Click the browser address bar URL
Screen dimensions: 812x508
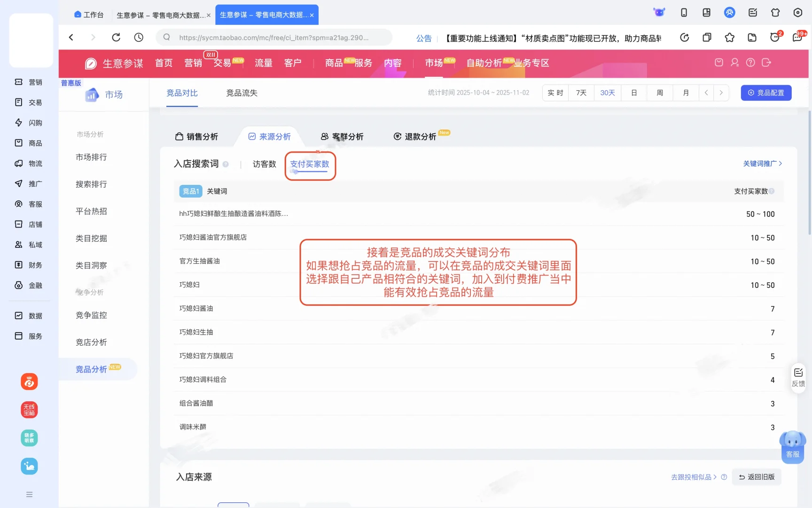(x=274, y=38)
